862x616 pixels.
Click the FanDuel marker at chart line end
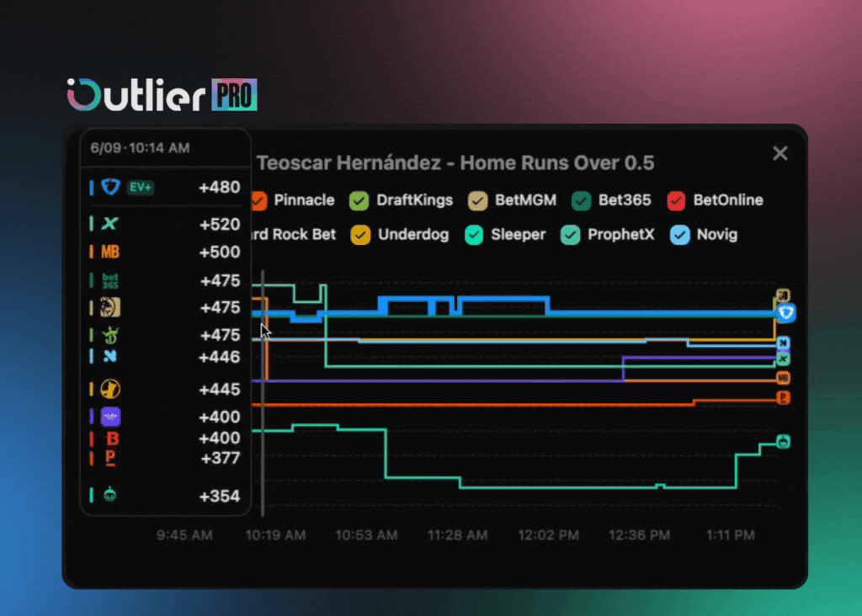(786, 313)
